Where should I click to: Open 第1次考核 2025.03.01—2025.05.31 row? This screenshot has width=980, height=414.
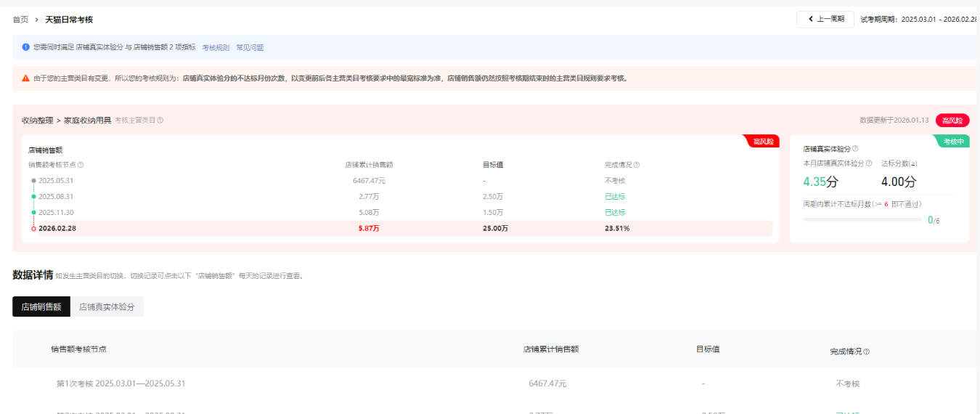click(121, 383)
